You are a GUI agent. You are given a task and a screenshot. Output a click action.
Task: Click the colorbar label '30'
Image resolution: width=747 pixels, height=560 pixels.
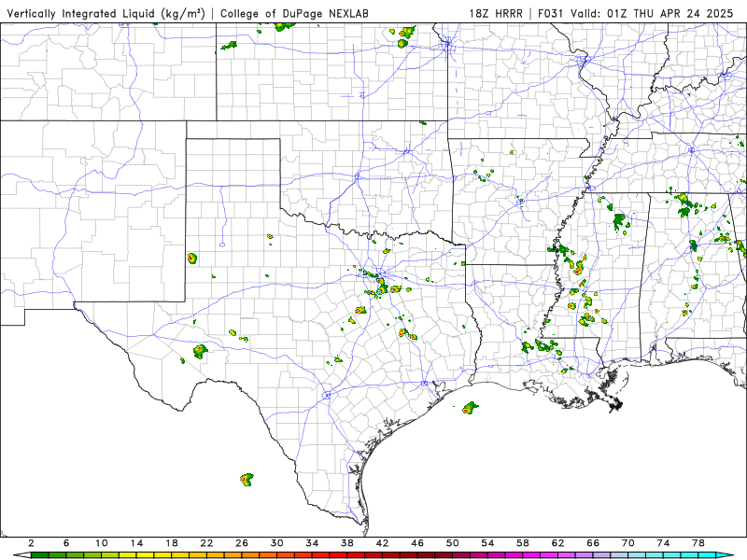(x=277, y=543)
